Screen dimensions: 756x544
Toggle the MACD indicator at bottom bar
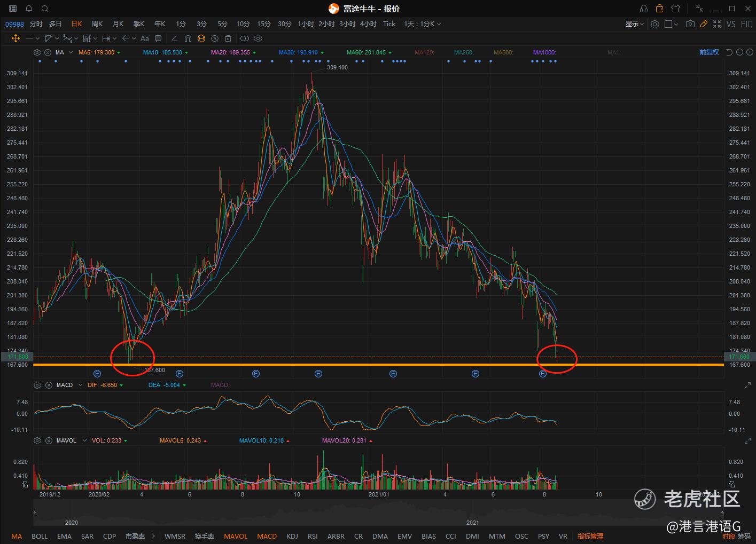(267, 536)
